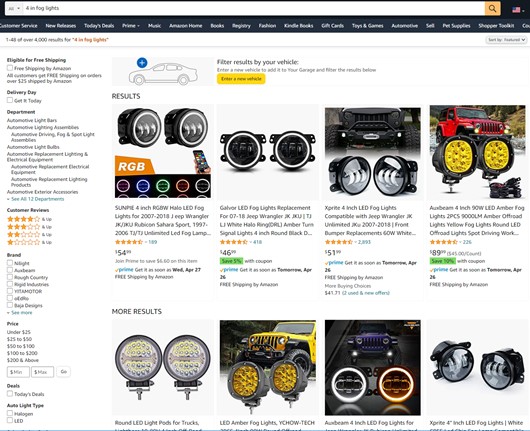Open Shopper Toolkit in navigation bar
This screenshot has height=431, width=530.
click(496, 26)
